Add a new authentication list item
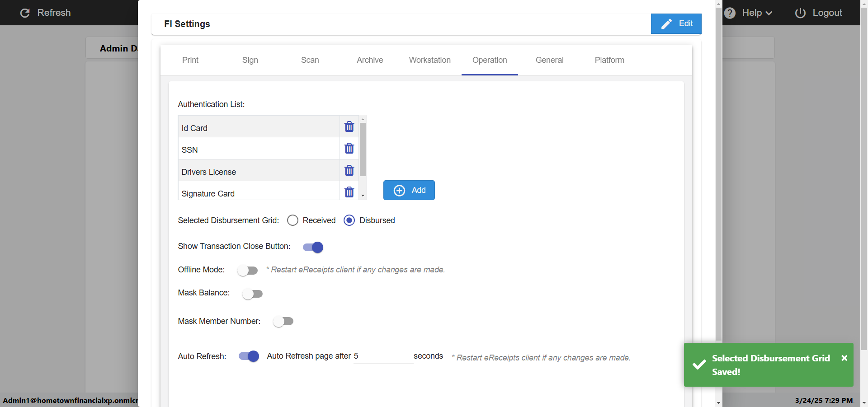Screen dimensions: 868x407 tap(409, 190)
